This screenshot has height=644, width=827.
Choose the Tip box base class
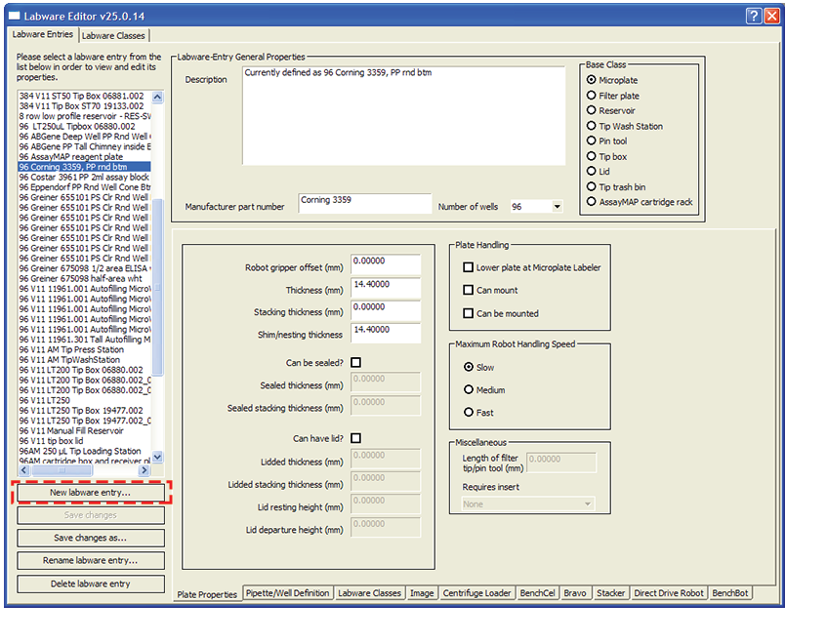(592, 156)
